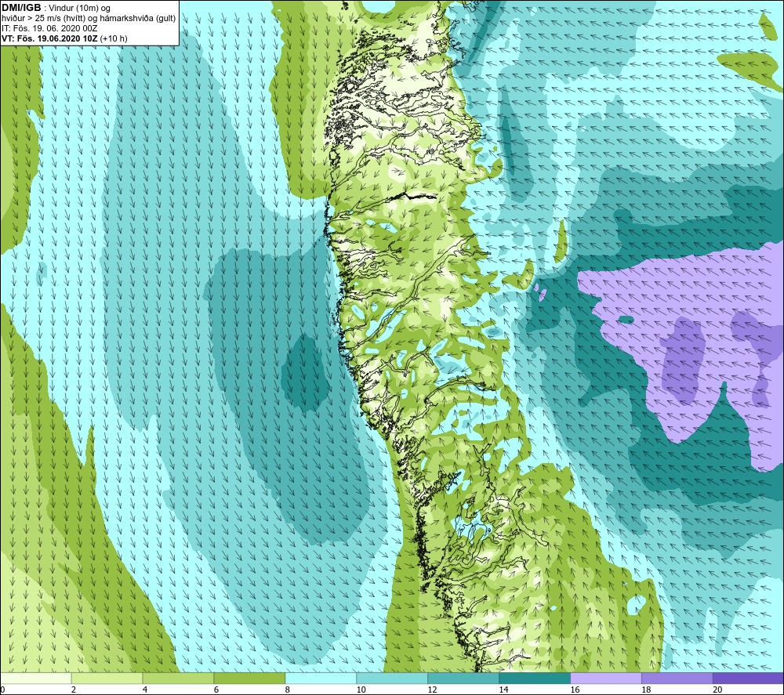Select the 'hviður > 25 m/s (hvítt)' line
The image size is (784, 695).
click(x=43, y=19)
